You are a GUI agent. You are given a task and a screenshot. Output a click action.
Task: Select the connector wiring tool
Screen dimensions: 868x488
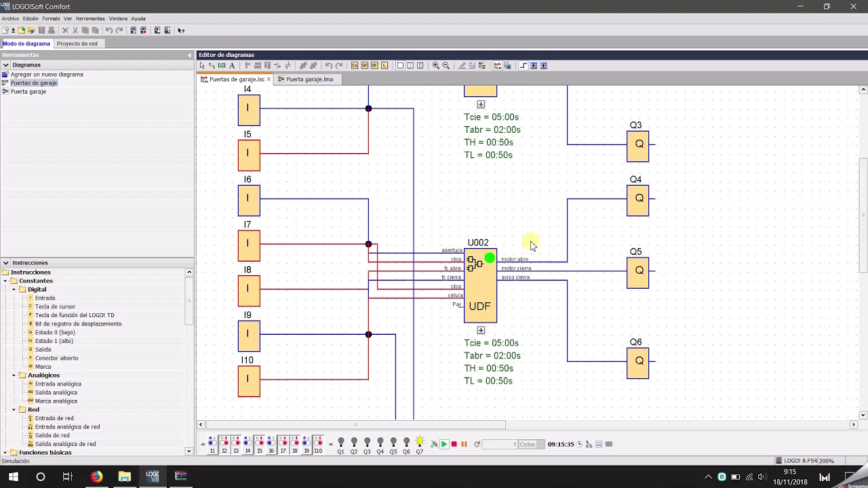tap(212, 66)
